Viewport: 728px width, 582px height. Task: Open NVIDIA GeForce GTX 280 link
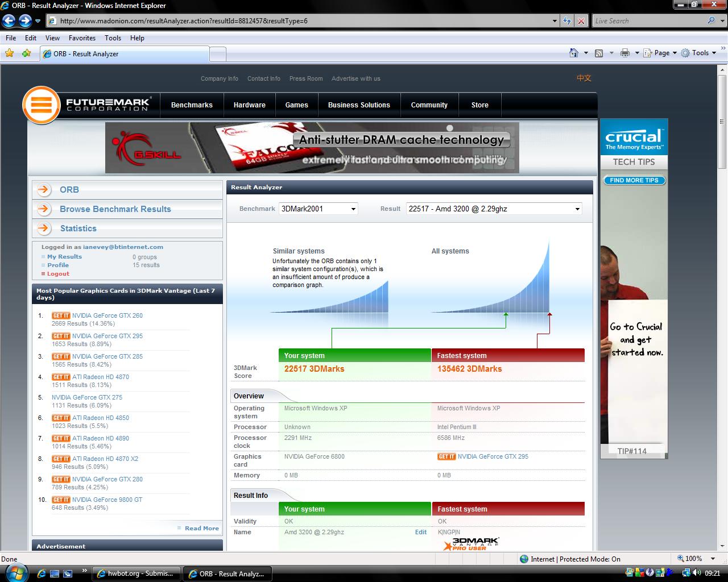click(x=107, y=479)
